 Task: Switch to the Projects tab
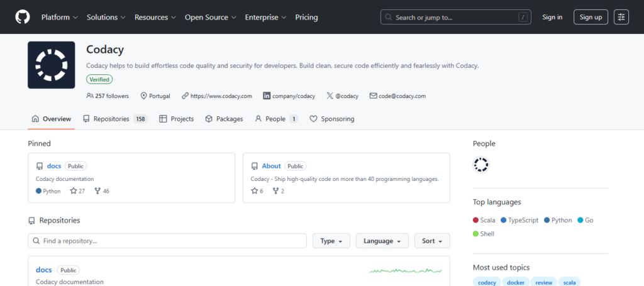(177, 119)
